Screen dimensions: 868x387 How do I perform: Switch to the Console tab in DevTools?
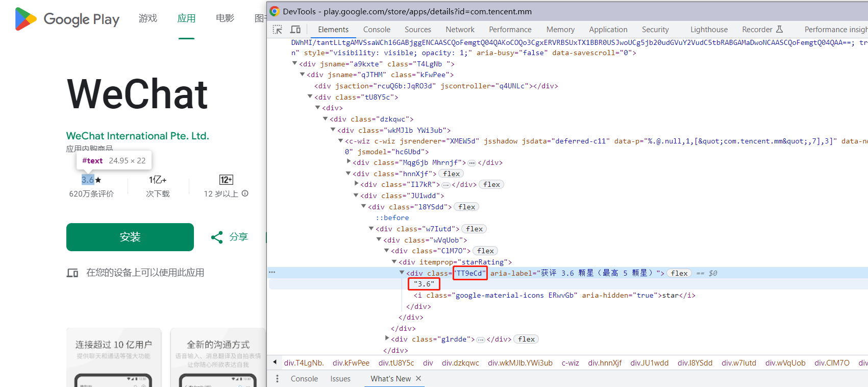pos(377,30)
